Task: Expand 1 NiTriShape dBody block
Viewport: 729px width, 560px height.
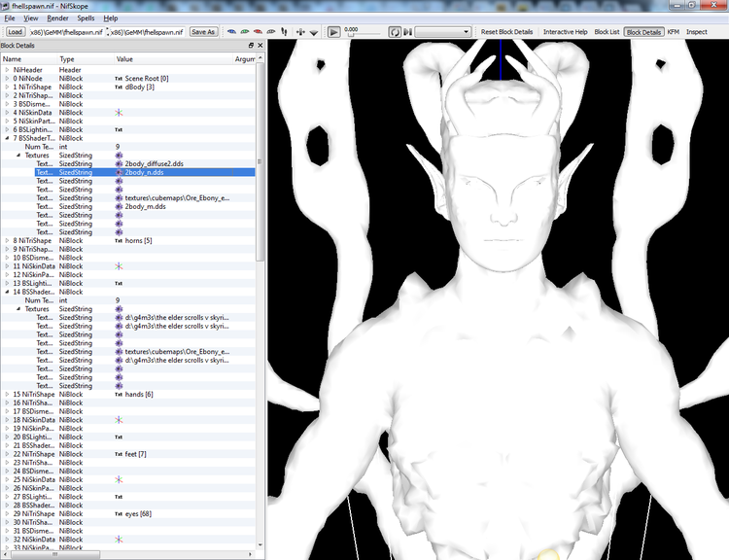Action: click(x=7, y=87)
